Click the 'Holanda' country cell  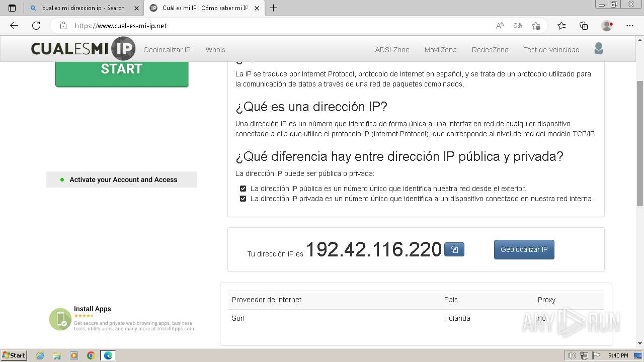pyautogui.click(x=457, y=318)
